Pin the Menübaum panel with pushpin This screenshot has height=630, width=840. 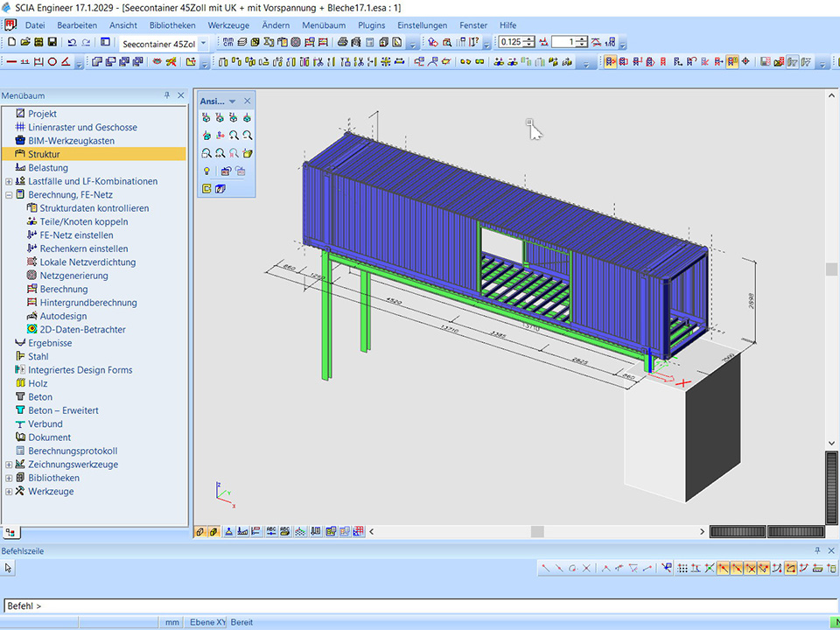click(167, 95)
